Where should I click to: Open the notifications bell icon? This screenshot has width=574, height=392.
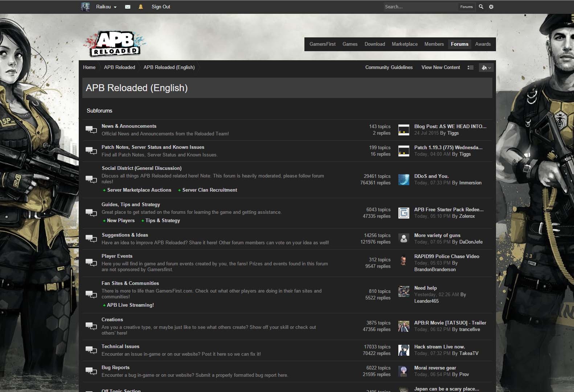coord(141,7)
